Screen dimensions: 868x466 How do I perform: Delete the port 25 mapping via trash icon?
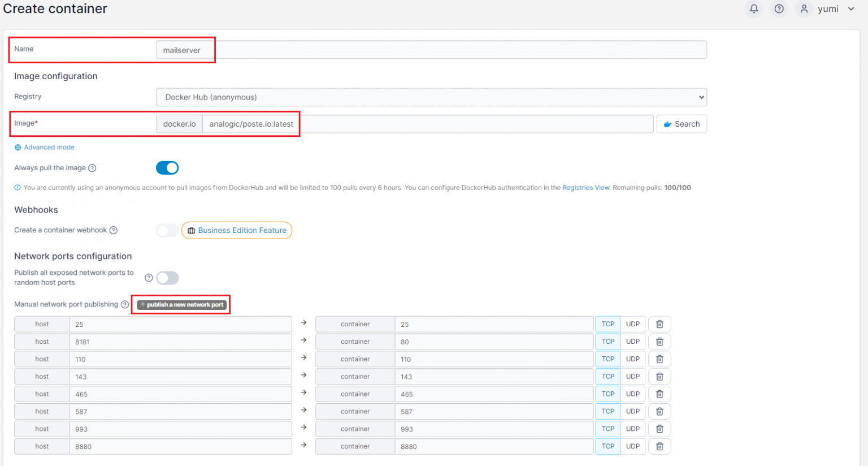[659, 323]
